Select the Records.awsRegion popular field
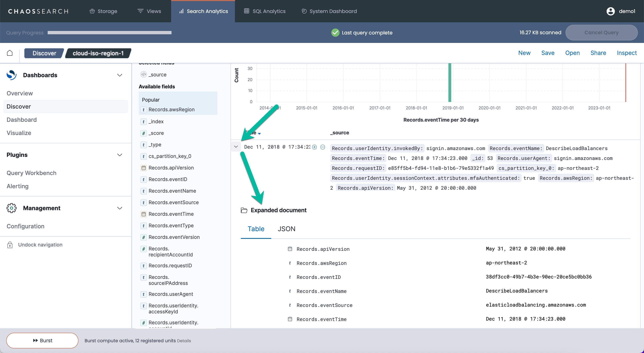The width and height of the screenshot is (644, 353). tap(172, 109)
